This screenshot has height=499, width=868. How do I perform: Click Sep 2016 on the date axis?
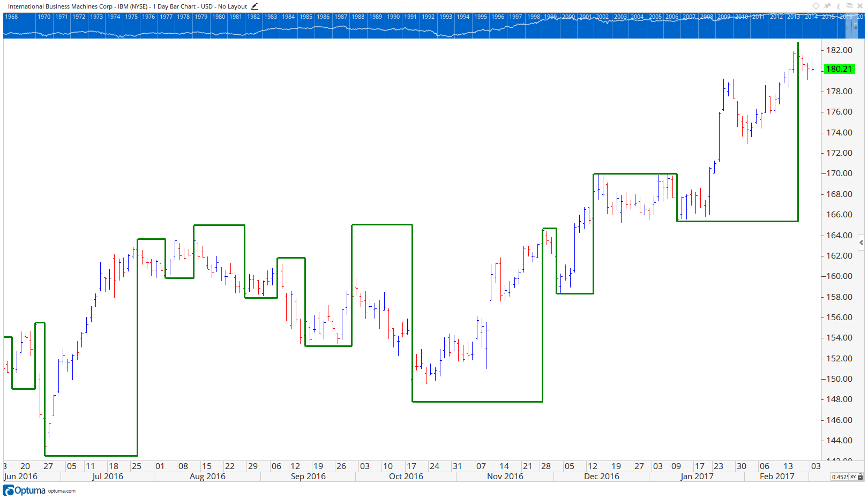coord(308,477)
